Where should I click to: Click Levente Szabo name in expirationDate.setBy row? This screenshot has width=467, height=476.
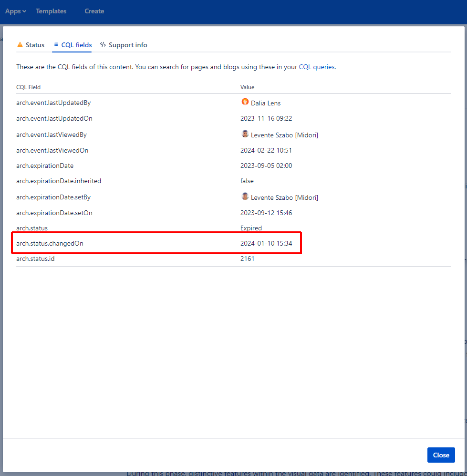pos(284,197)
